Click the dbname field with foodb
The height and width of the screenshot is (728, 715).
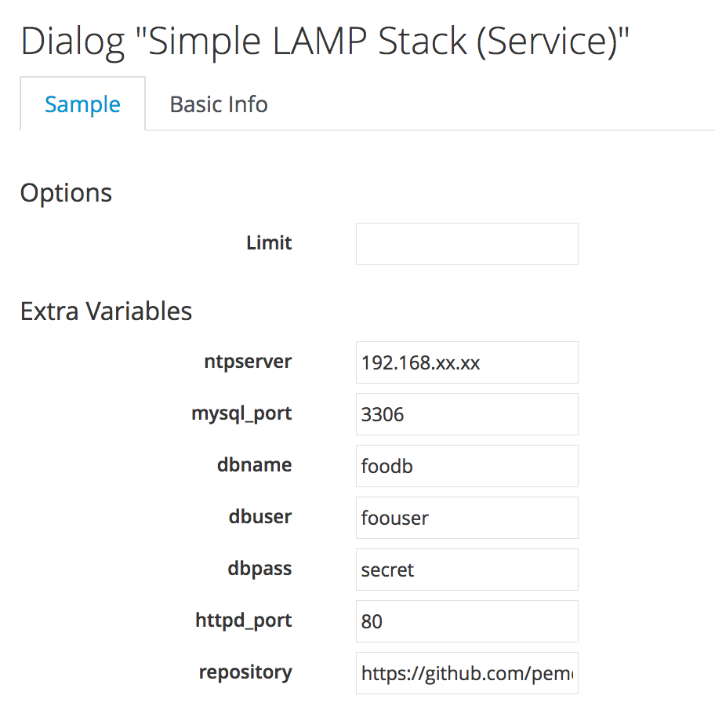[466, 466]
